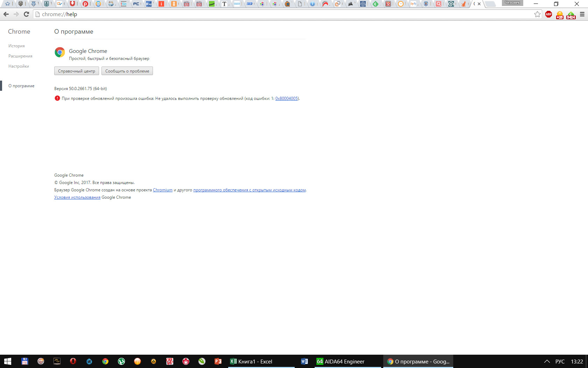588x368 pixels.
Task: Expand the system tray hidden icons
Action: click(547, 361)
